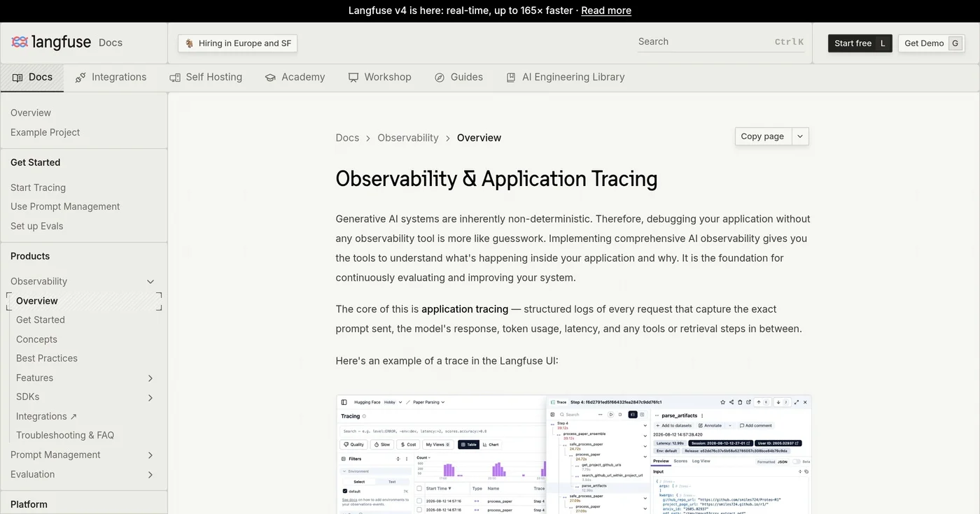This screenshot has height=514, width=980.
Task: Open the Self Hosting tab
Action: coord(206,78)
